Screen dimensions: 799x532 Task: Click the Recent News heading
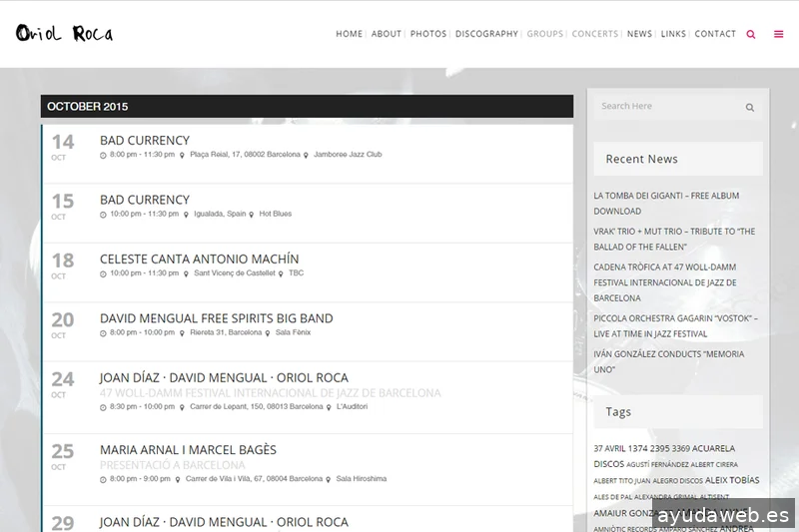641,159
